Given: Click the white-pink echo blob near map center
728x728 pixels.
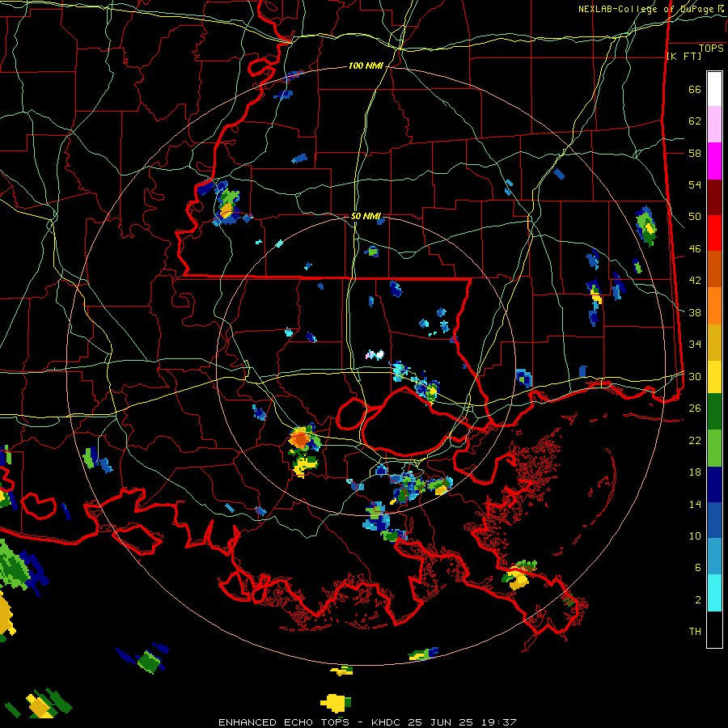Looking at the screenshot, I should (375, 355).
